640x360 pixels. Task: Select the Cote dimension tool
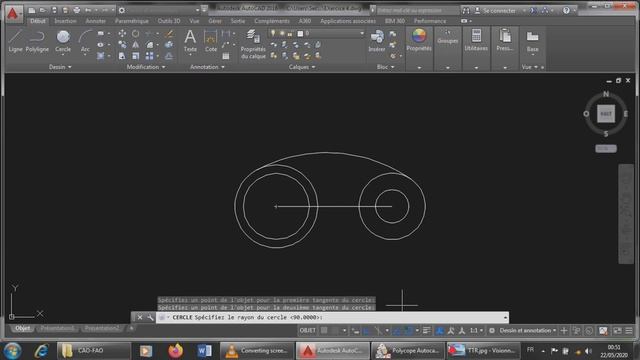click(211, 41)
